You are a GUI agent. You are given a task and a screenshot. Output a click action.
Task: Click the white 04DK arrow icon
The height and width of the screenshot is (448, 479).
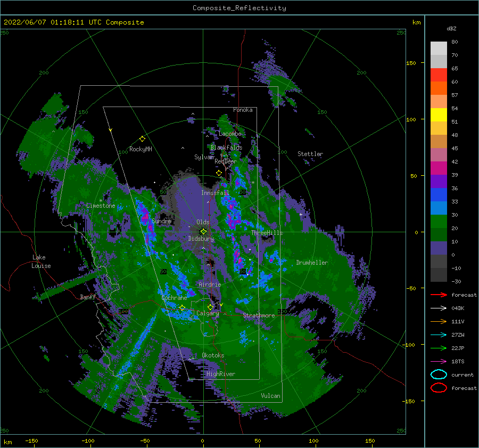pyautogui.click(x=439, y=308)
